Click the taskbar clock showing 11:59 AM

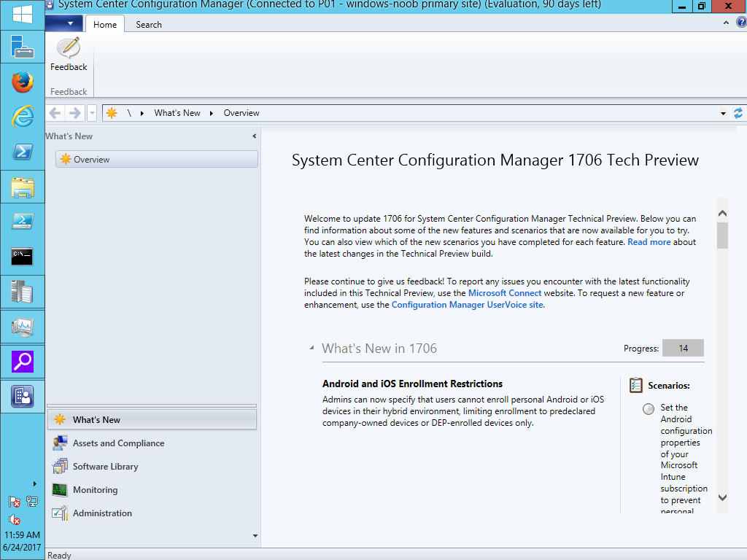tap(22, 534)
